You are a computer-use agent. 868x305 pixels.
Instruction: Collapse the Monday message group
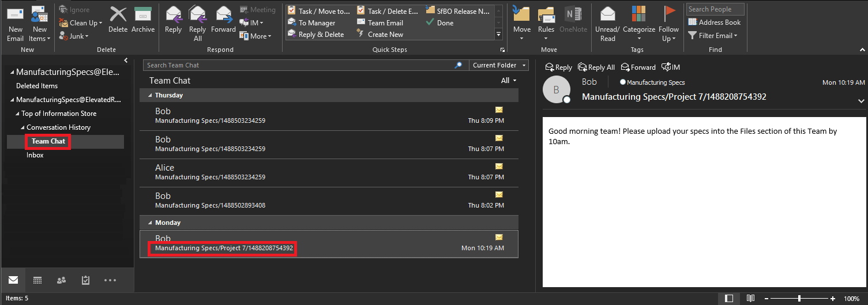(151, 223)
